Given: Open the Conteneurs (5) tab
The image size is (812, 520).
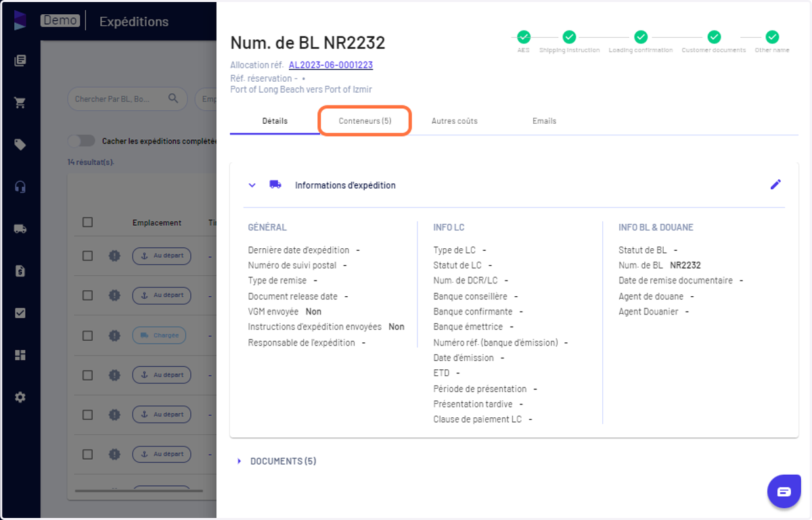Looking at the screenshot, I should coord(365,121).
